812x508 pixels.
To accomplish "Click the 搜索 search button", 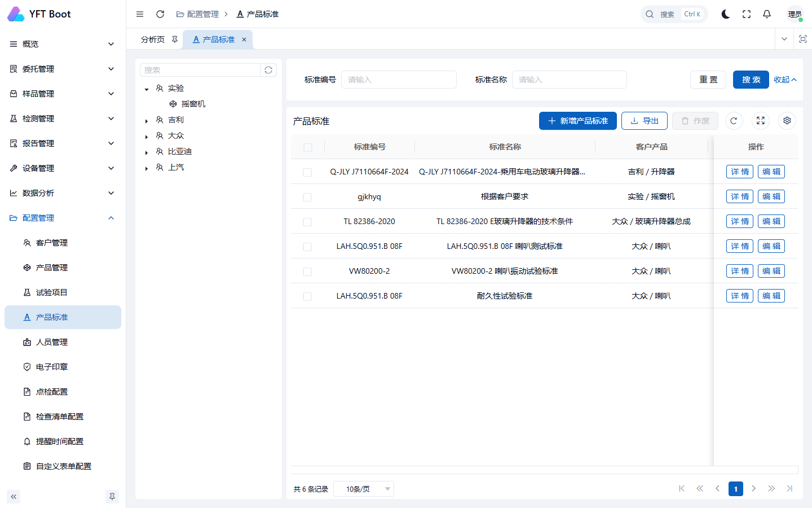I will coord(751,80).
